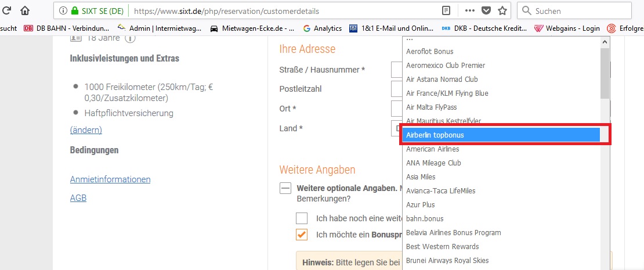Screen dimensions: 644x270
Task: Show site information via the info icon
Action: coord(63,11)
